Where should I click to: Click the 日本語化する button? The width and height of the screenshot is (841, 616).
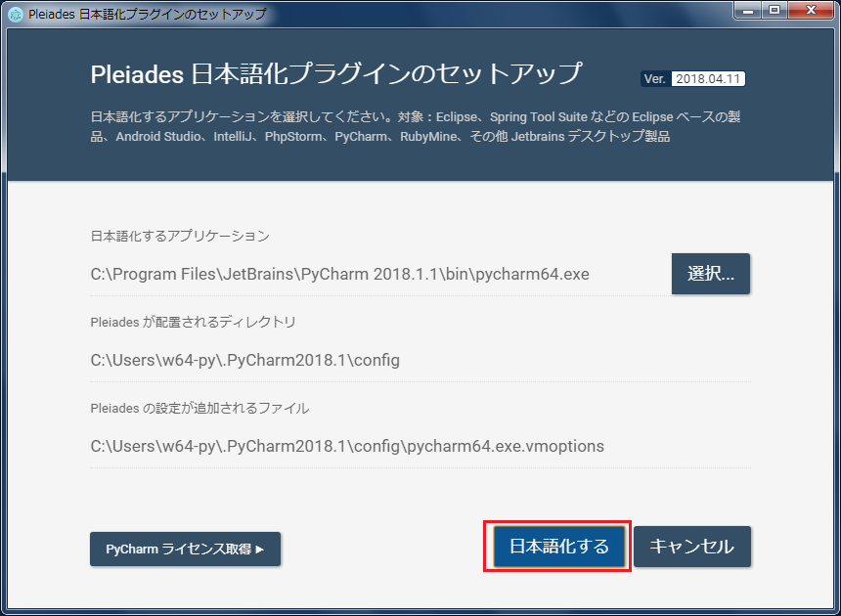click(x=559, y=547)
